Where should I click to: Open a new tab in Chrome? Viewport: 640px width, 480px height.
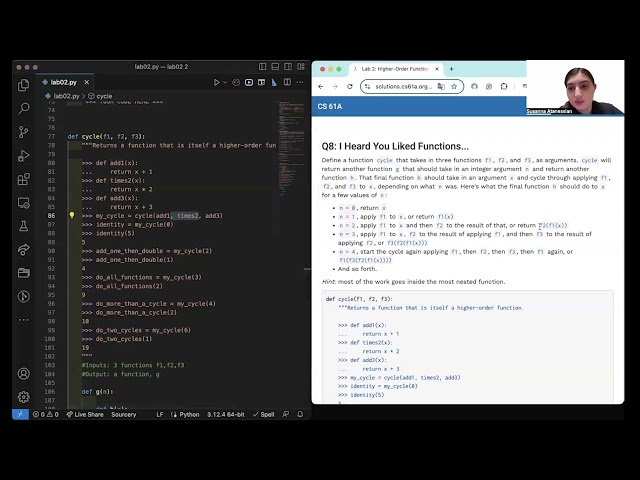pyautogui.click(x=451, y=69)
